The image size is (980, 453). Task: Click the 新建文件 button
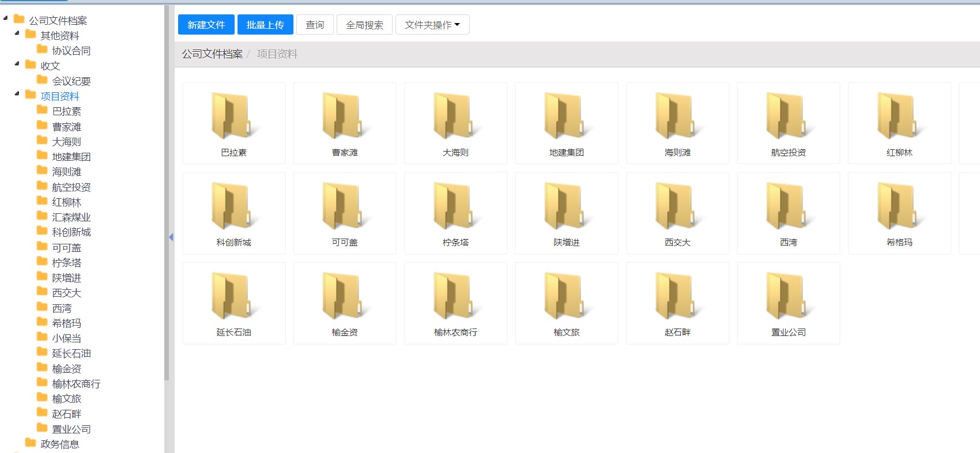206,25
